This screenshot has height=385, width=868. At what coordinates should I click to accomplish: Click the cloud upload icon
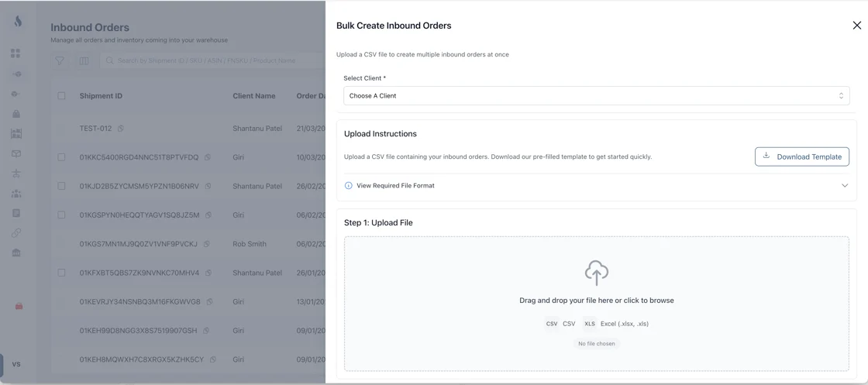[596, 273]
